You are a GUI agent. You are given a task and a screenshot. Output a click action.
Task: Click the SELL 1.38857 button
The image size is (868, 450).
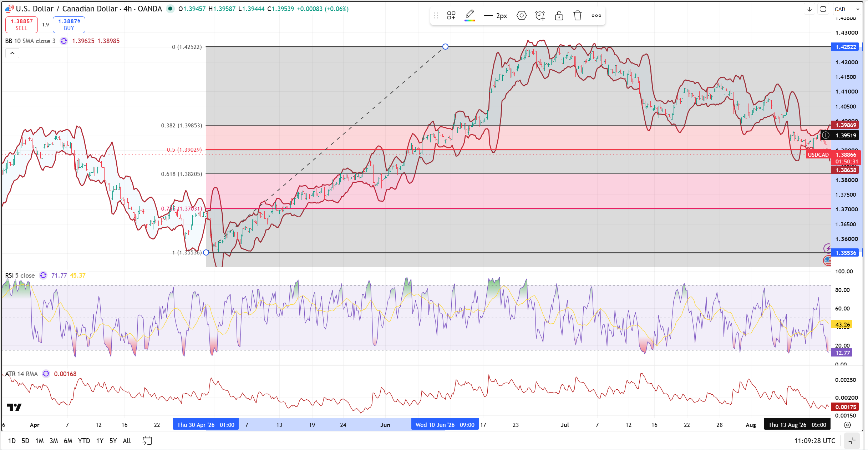21,25
